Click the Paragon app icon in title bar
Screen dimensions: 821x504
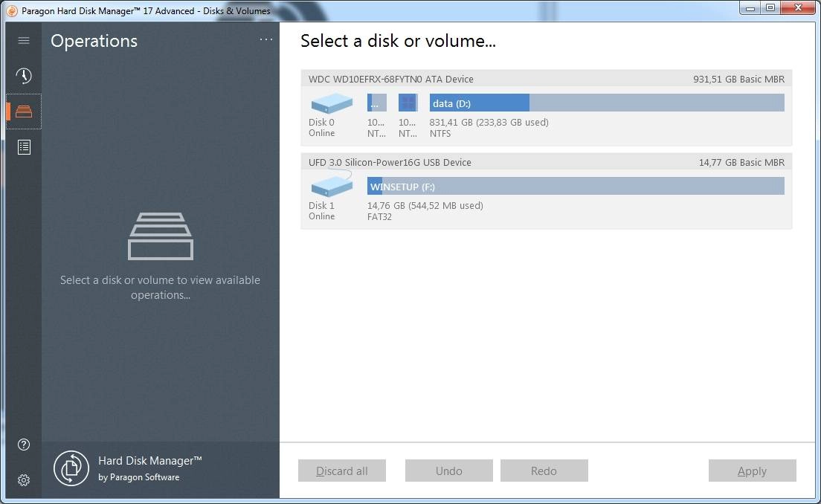[12, 10]
